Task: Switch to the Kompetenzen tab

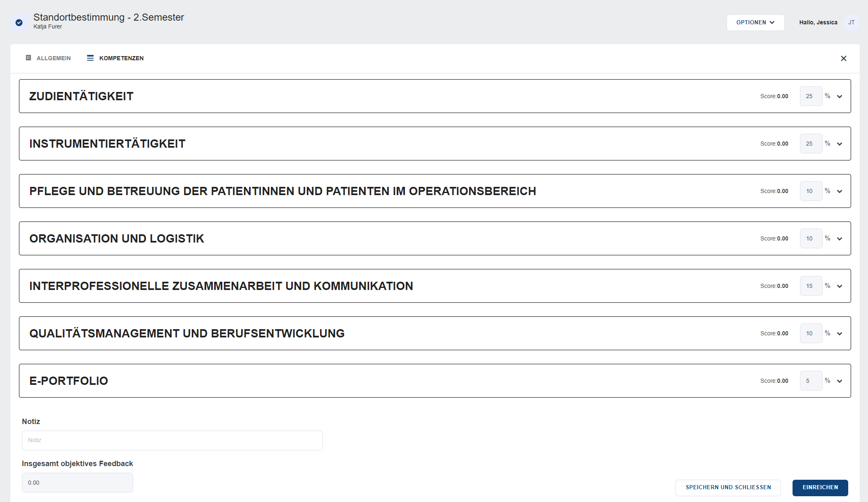Action: [115, 58]
